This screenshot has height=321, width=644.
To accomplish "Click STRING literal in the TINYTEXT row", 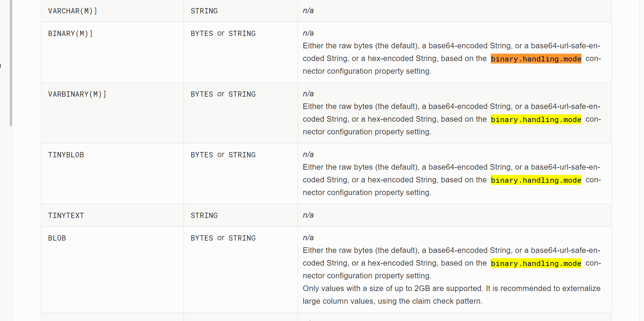I will point(204,216).
